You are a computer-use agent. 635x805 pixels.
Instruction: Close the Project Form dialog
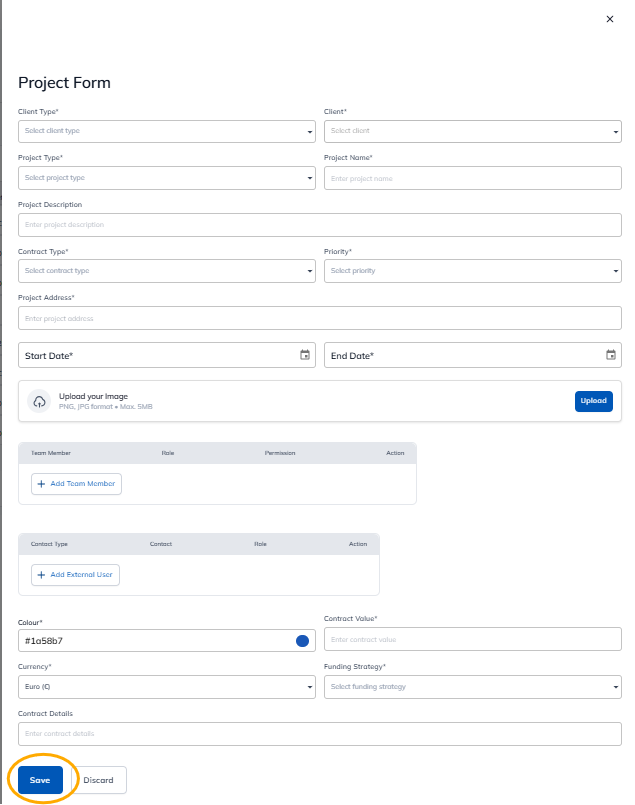pyautogui.click(x=610, y=19)
